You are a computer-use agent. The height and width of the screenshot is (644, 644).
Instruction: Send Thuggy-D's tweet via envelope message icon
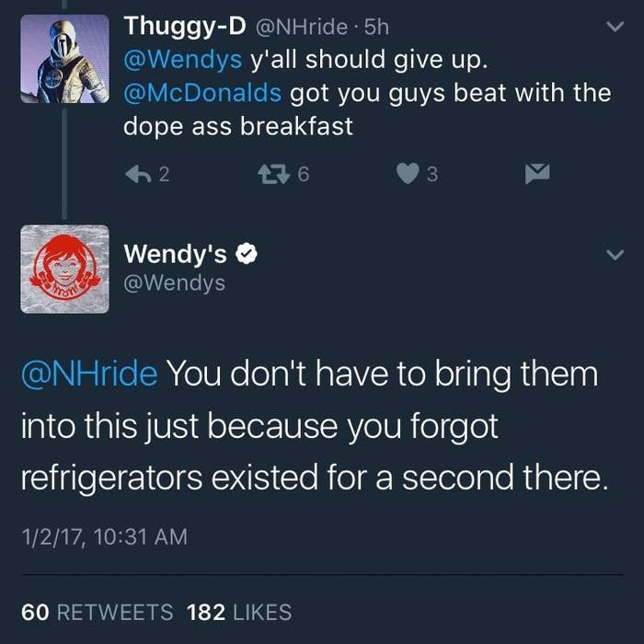click(536, 173)
